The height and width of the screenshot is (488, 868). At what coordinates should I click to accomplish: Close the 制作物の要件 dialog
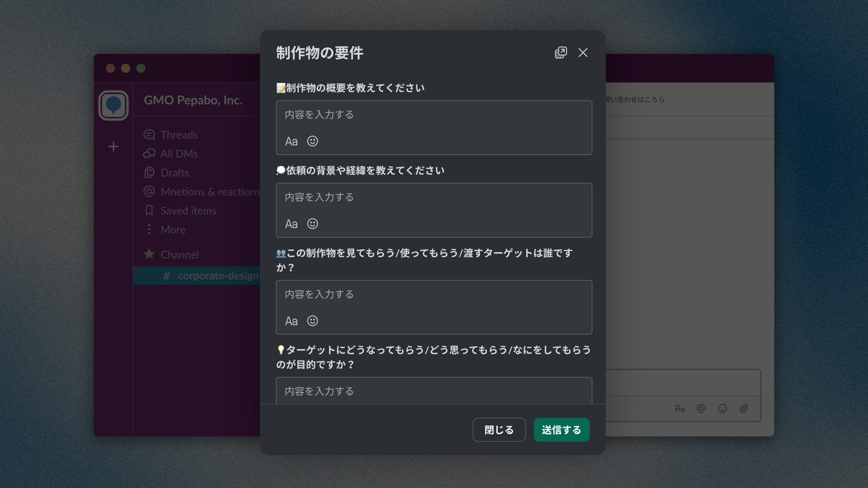pyautogui.click(x=583, y=53)
